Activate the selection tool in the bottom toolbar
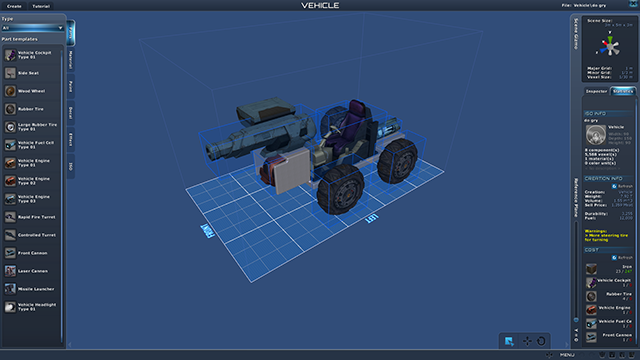The height and width of the screenshot is (360, 640). pos(509,341)
